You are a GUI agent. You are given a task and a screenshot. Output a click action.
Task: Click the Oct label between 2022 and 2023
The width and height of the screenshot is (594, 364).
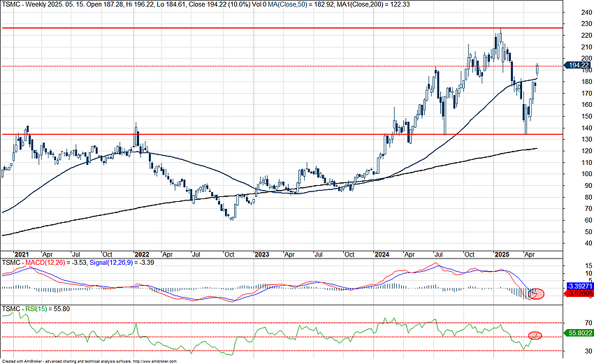(x=229, y=254)
